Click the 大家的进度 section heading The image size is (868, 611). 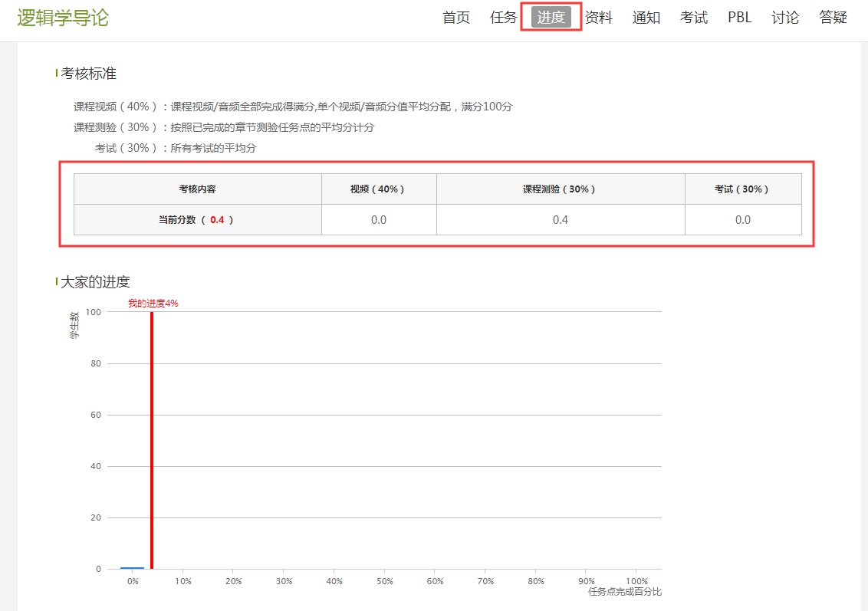point(95,281)
